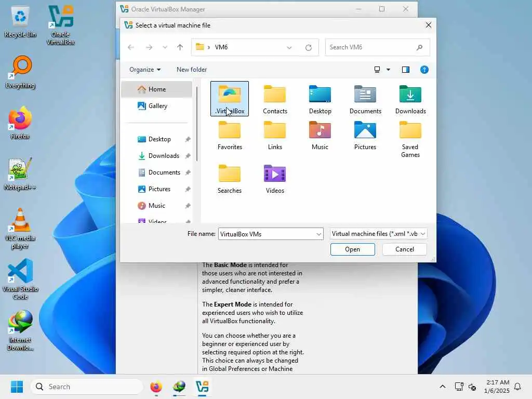This screenshot has height=399, width=532.
Task: Open pinned Documents in navigation pane
Action: tap(157, 172)
